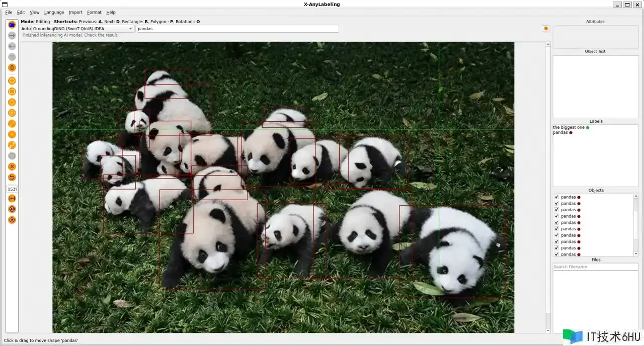Click the 'Labels' panel header
Image resolution: width=644 pixels, height=346 pixels.
(x=596, y=121)
